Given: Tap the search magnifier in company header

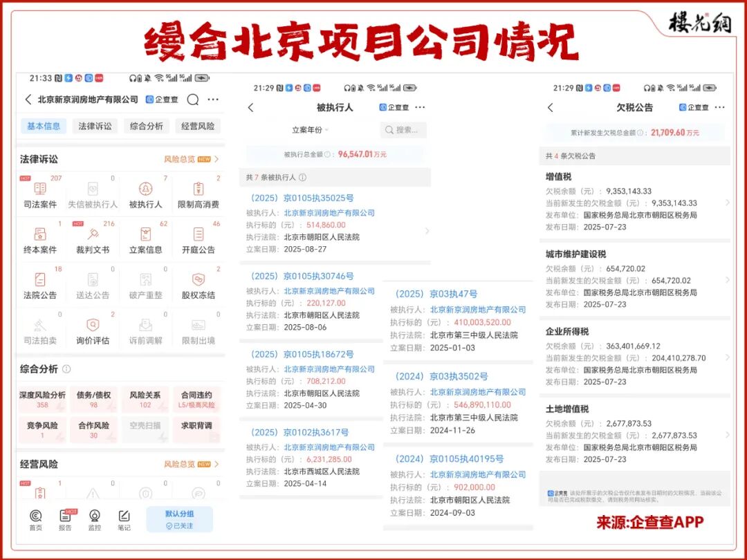Looking at the screenshot, I should (192, 100).
